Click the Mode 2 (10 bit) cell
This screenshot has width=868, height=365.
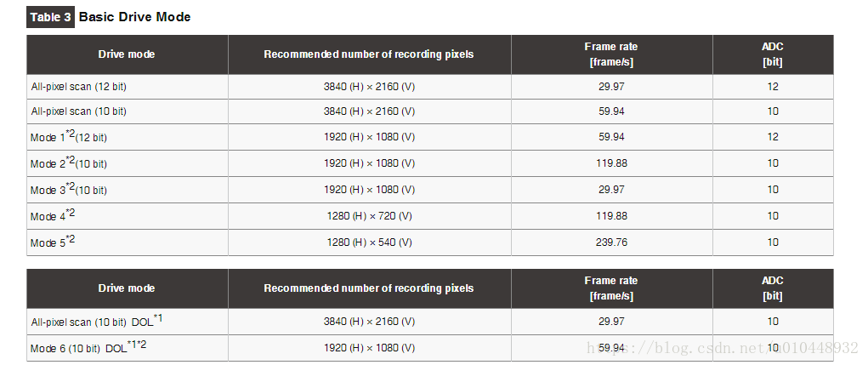127,163
